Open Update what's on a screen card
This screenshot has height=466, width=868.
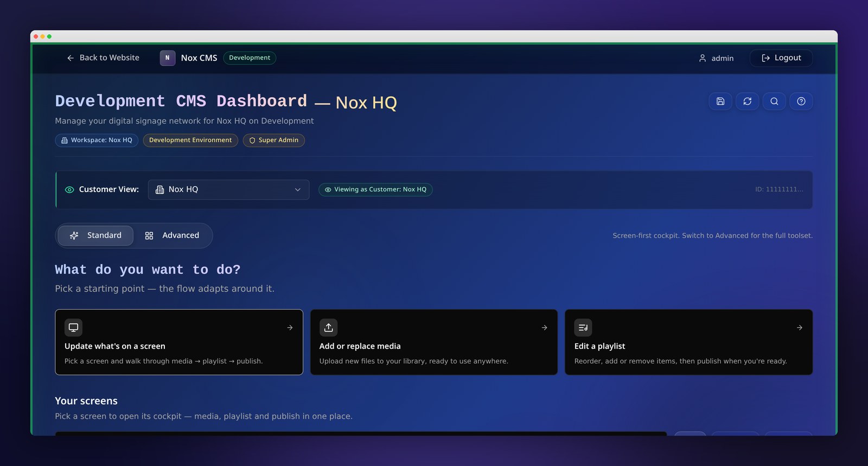[x=179, y=342]
